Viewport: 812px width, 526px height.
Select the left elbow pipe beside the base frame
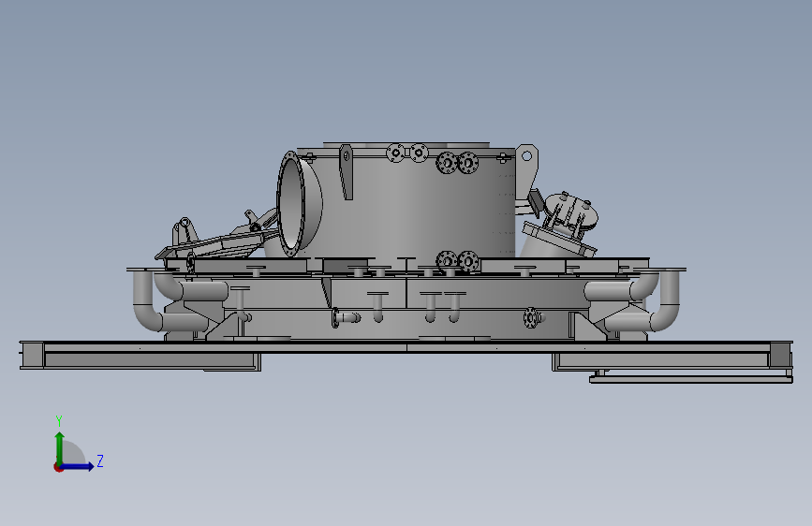146,301
